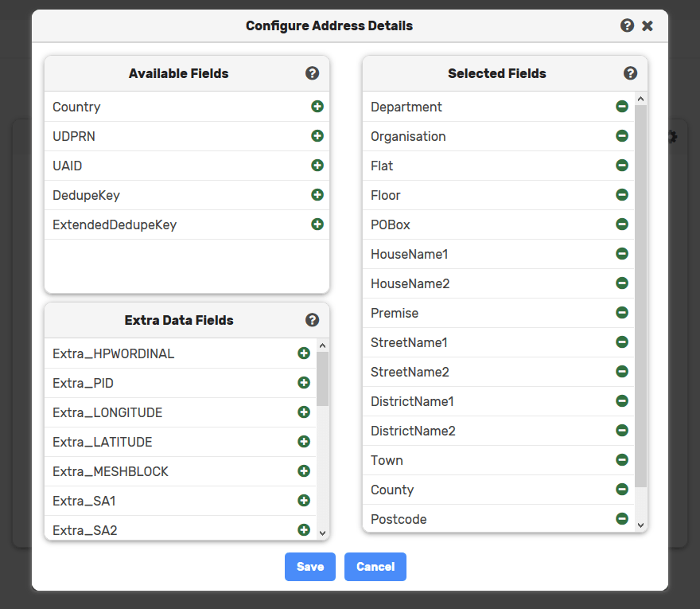Remove the Town field
This screenshot has height=609, width=700.
(622, 460)
